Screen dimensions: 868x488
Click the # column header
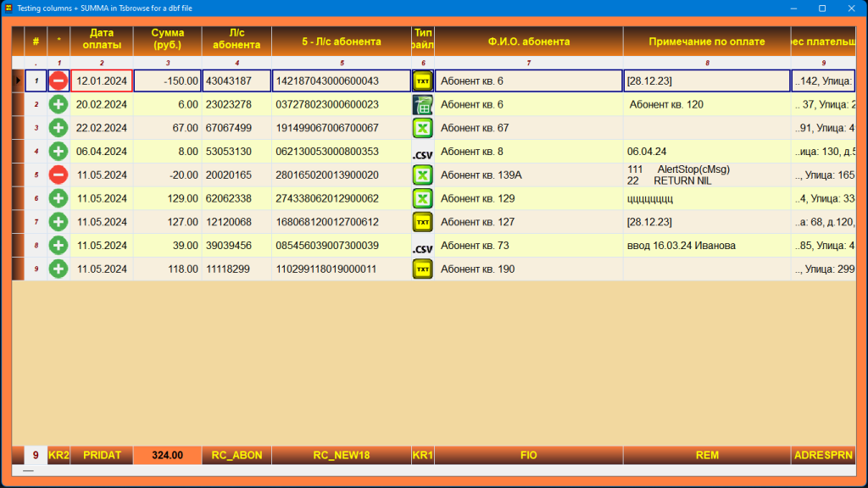36,41
